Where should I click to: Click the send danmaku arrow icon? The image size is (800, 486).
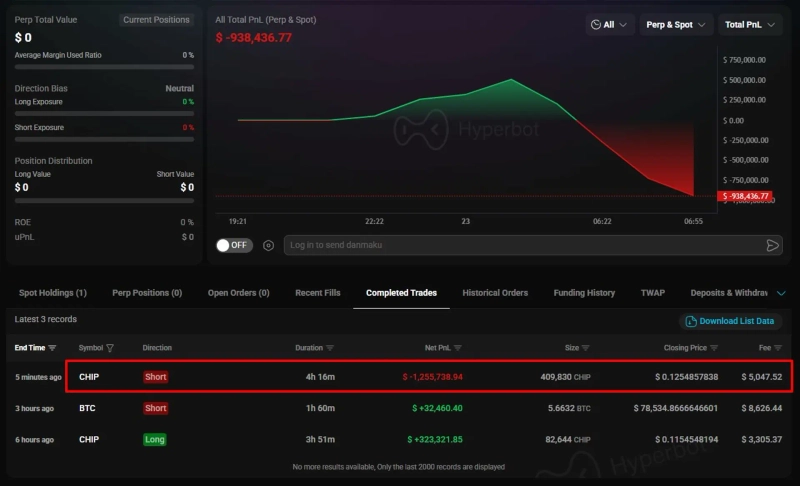(x=772, y=245)
